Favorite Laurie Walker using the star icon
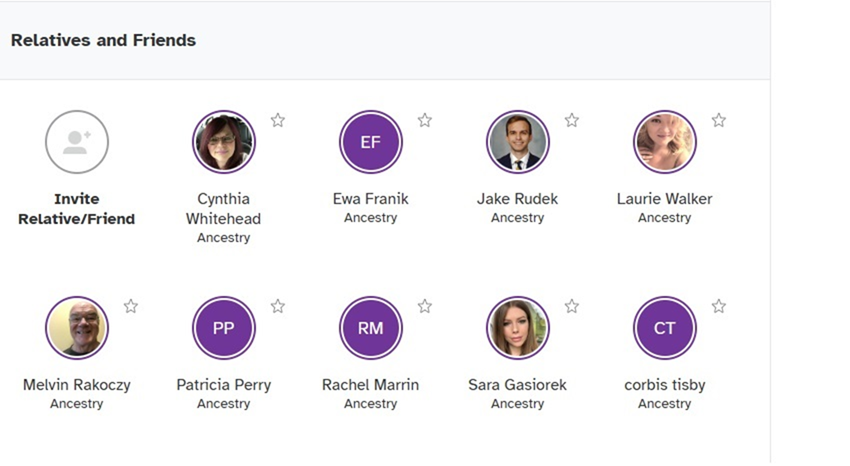Viewport: 850px width, 466px height. [718, 120]
